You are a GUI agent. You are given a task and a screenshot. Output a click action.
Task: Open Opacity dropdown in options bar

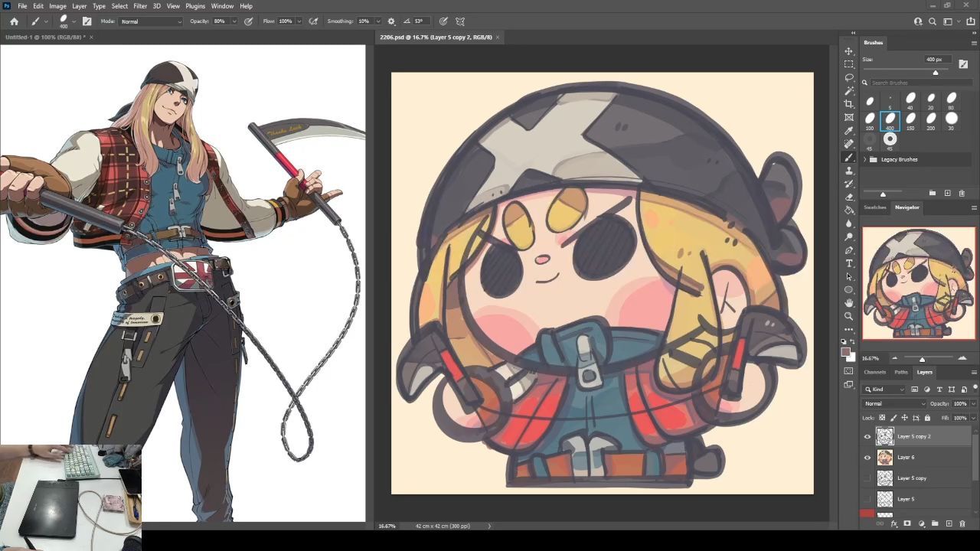(x=234, y=21)
